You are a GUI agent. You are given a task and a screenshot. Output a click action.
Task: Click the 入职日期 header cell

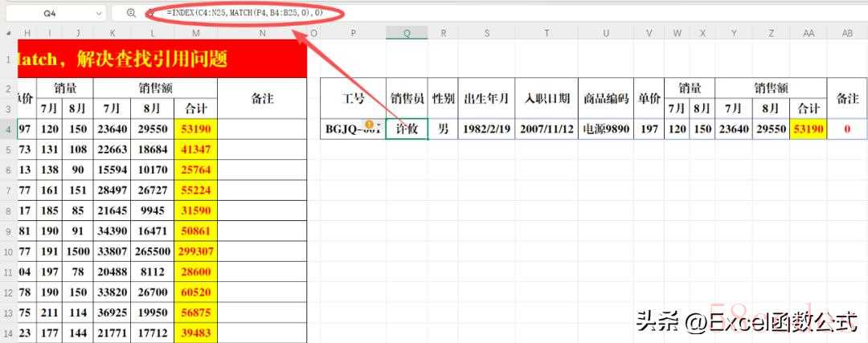pos(547,99)
